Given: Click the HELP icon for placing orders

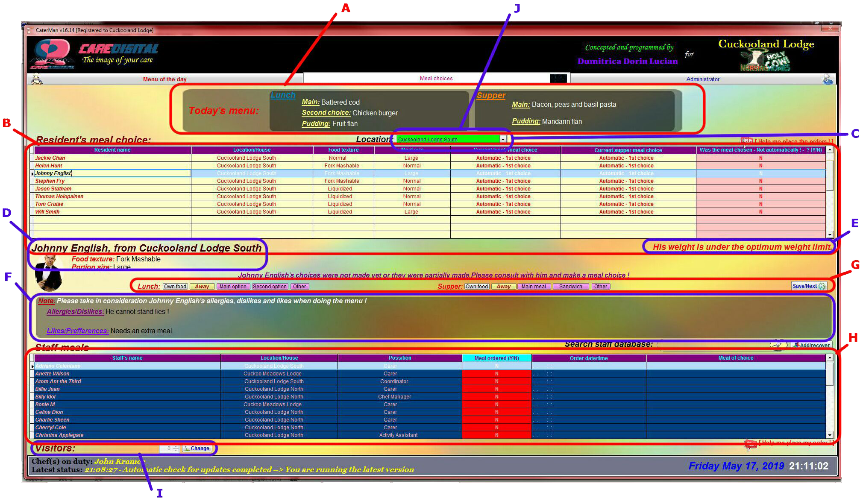Looking at the screenshot, I should (x=746, y=141).
